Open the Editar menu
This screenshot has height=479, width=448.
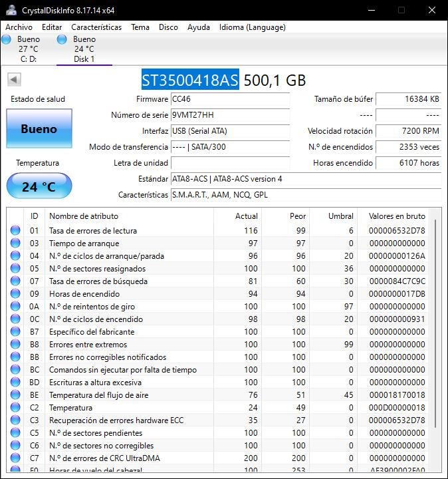pos(52,27)
